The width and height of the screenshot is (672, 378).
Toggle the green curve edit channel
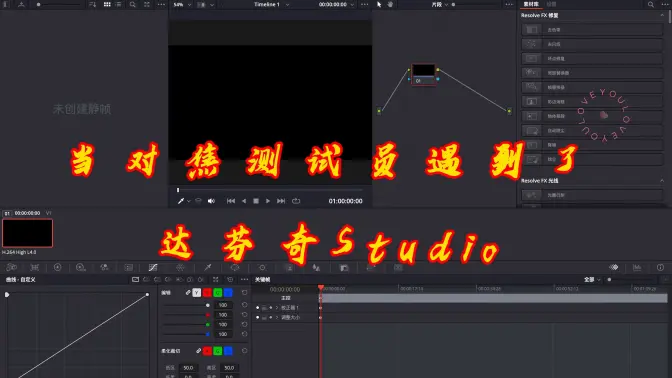(x=218, y=293)
